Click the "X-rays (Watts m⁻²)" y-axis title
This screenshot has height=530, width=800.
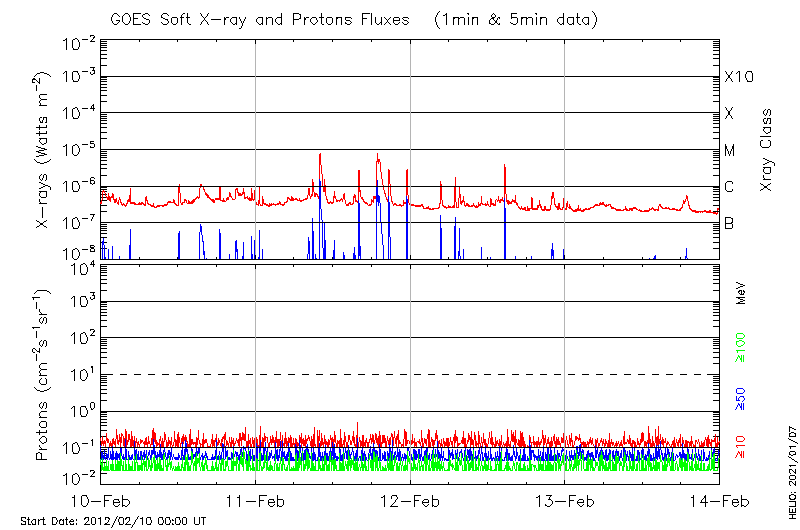(x=44, y=150)
